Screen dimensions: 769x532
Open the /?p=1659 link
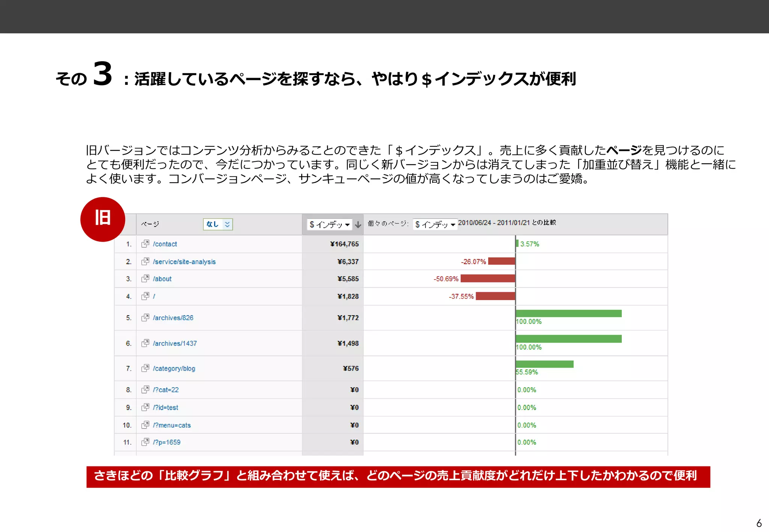pyautogui.click(x=166, y=442)
